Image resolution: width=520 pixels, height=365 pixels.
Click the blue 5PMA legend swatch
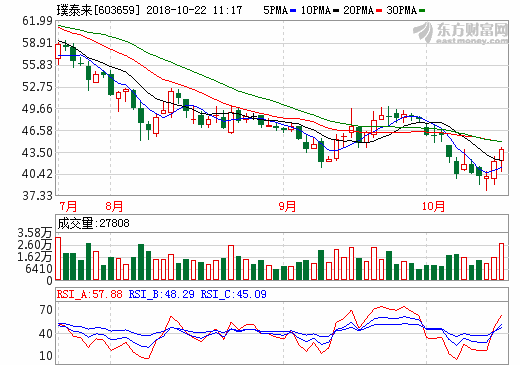pyautogui.click(x=293, y=11)
